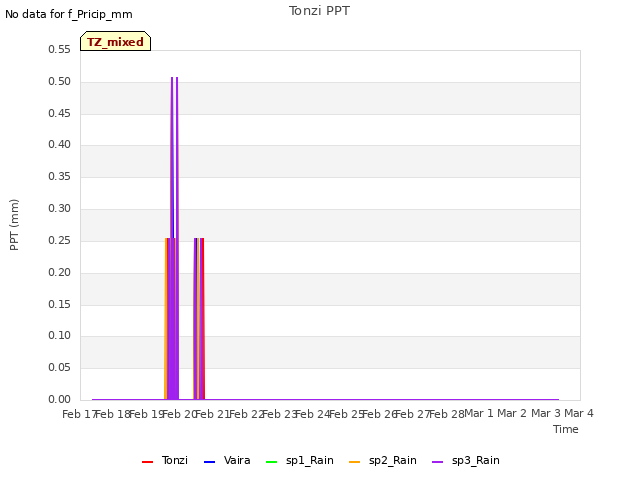Click the Feb 20 x-axis label
Screen dimensions: 640x480
click(180, 414)
